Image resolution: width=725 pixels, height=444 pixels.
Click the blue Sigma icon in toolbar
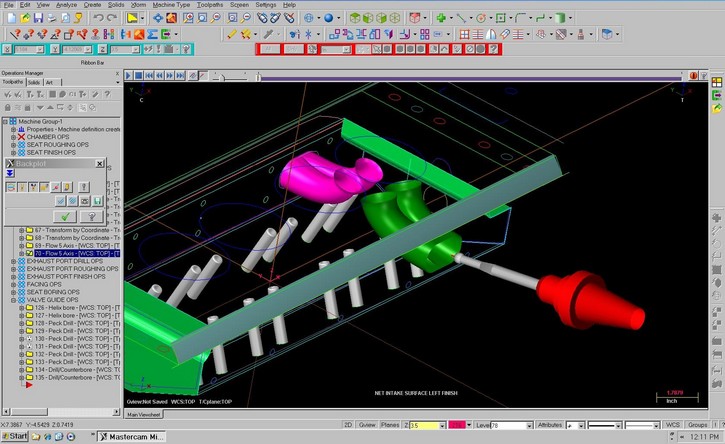(x=152, y=34)
